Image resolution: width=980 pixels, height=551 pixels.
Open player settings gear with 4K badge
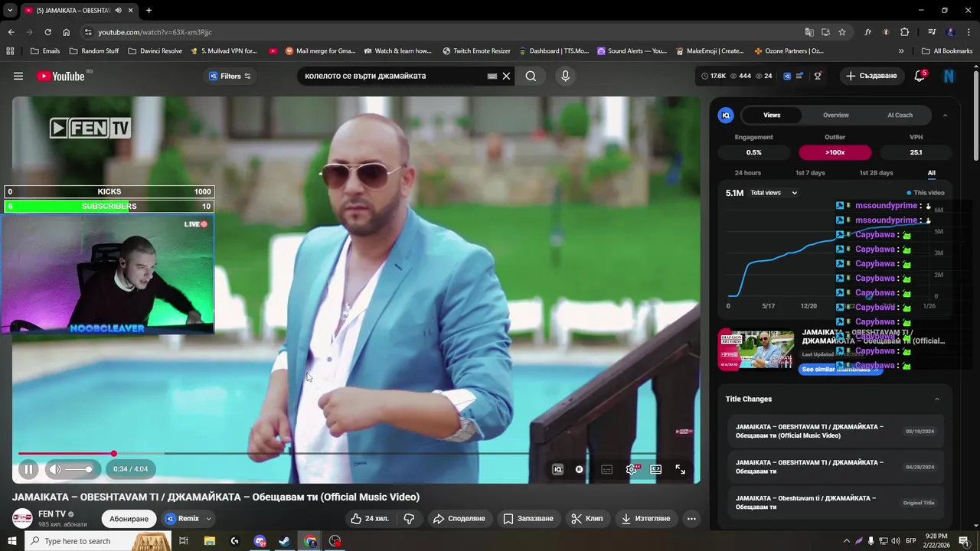click(632, 469)
